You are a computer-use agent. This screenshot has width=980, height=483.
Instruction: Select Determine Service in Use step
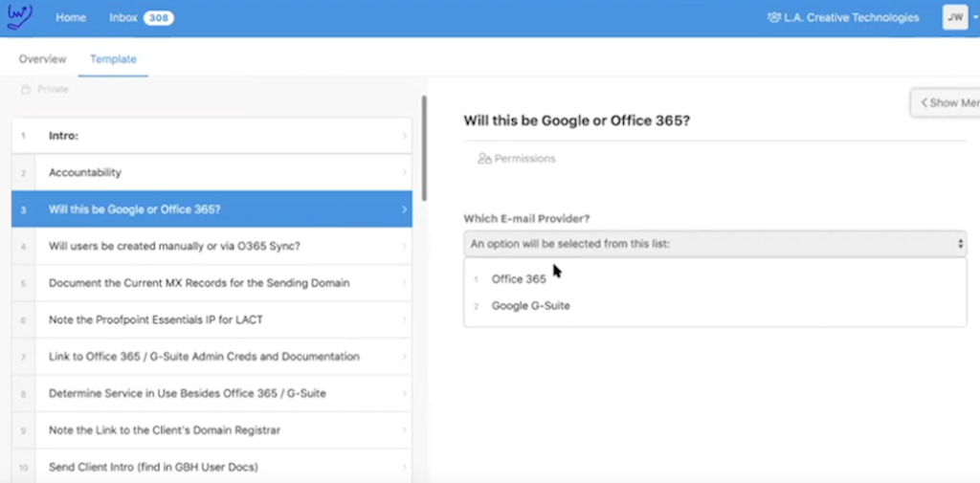[212, 394]
